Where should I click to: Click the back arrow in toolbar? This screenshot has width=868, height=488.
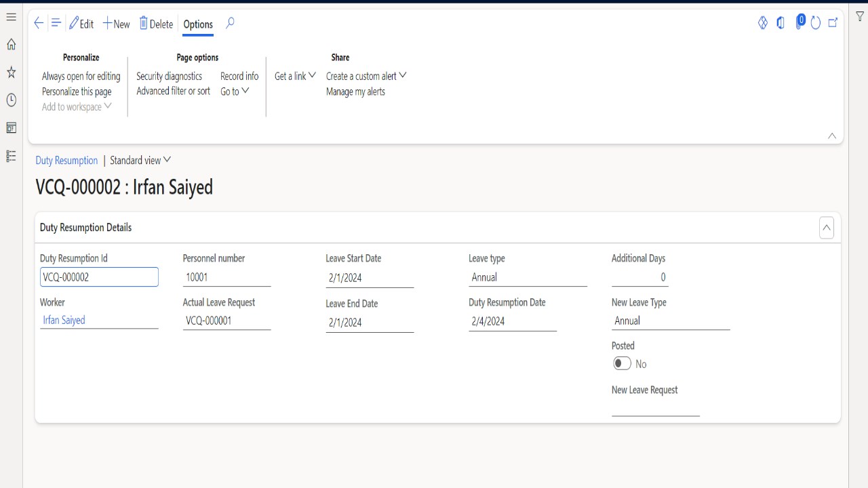click(x=39, y=23)
